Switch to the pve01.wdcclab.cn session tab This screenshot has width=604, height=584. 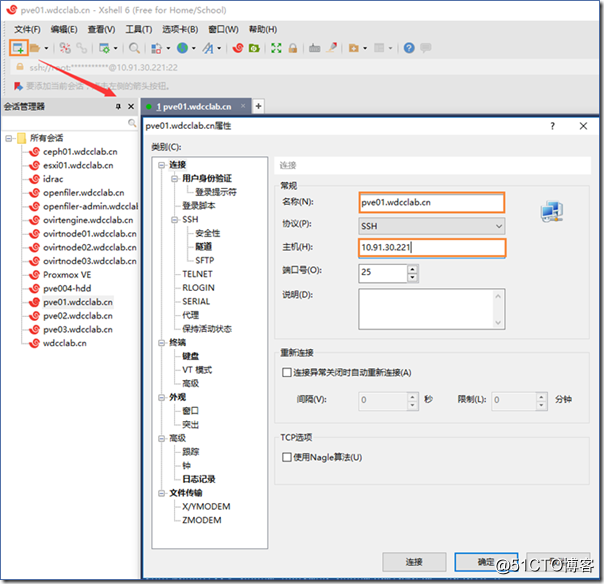[194, 106]
